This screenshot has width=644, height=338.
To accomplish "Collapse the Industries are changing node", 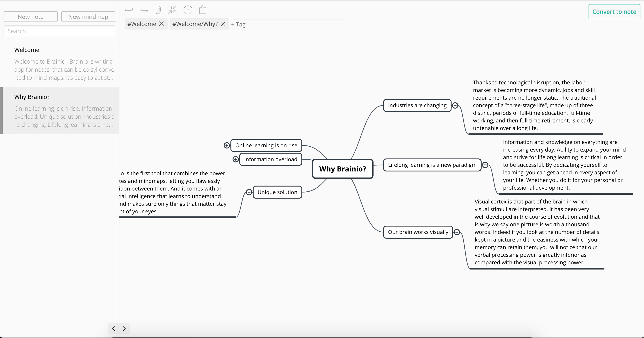I will (455, 105).
